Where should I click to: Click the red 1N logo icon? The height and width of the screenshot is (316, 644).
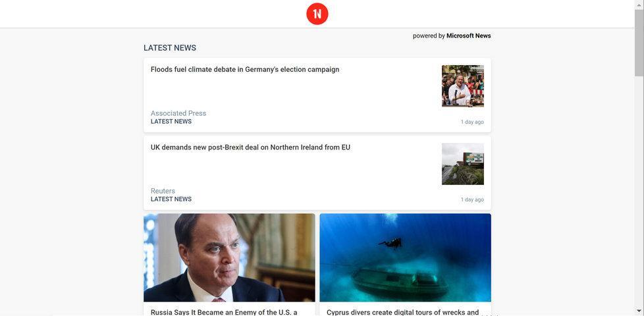tap(317, 14)
